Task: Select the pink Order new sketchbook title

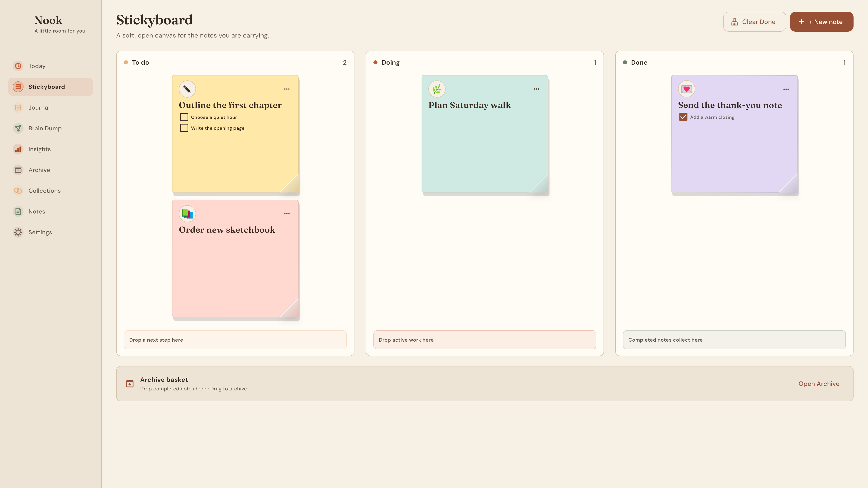Action: pos(227,230)
